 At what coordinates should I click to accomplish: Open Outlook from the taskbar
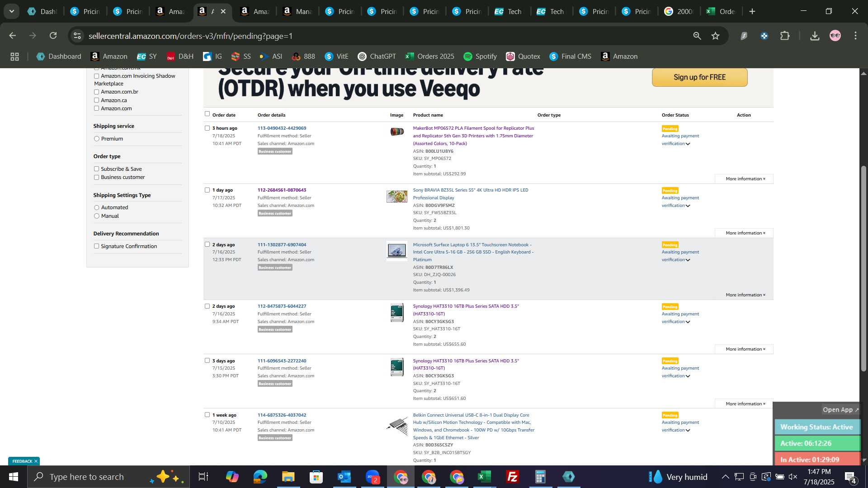(344, 477)
